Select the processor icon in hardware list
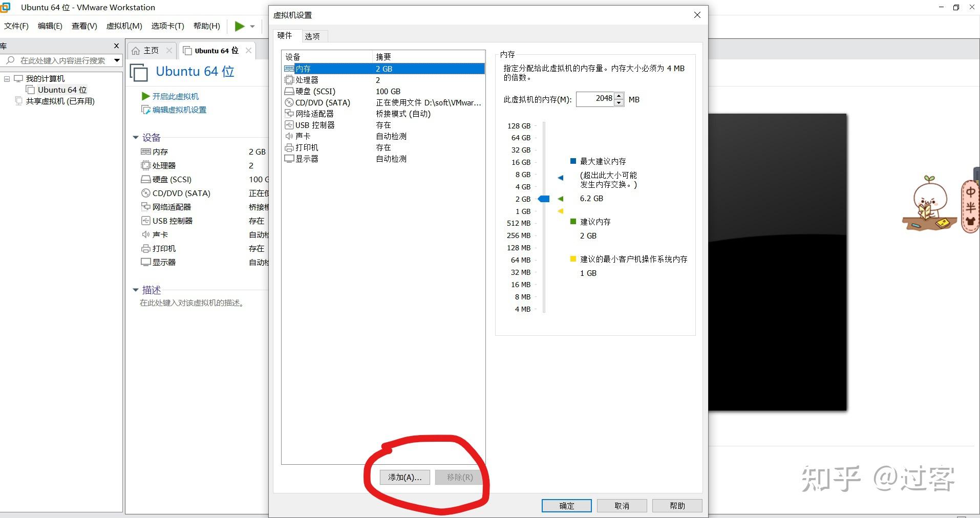 tap(289, 80)
